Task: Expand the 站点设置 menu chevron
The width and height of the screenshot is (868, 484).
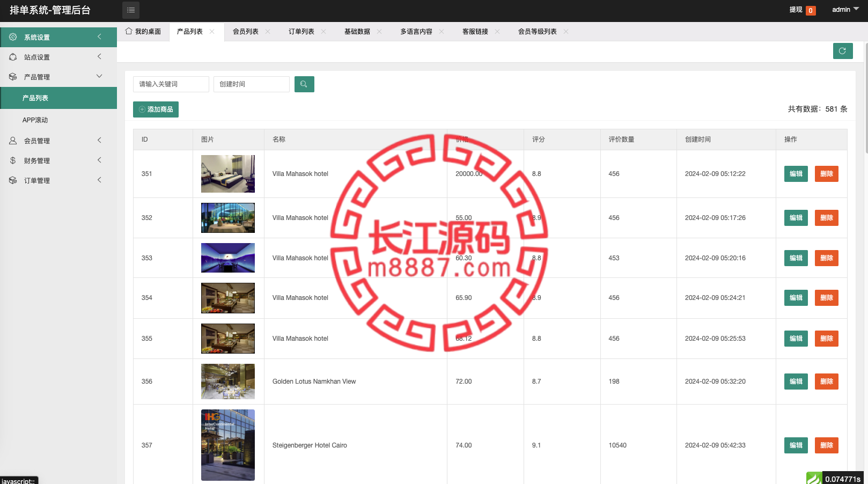Action: coord(99,56)
